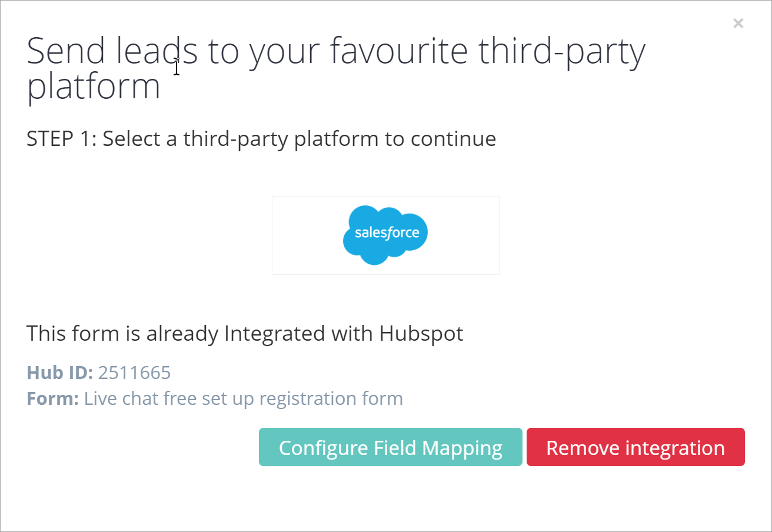The height and width of the screenshot is (532, 772).
Task: Close the dialog using the X icon
Action: (x=738, y=24)
